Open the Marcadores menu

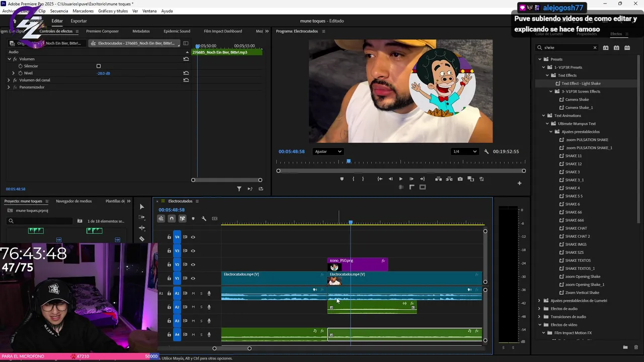[x=83, y=11]
